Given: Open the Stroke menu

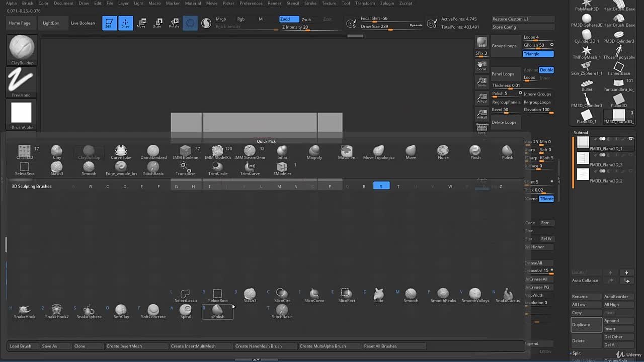Looking at the screenshot, I should click(x=310, y=4).
